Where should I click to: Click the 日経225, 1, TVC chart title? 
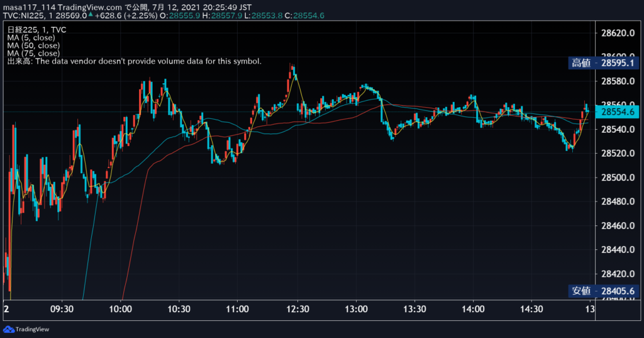point(36,30)
